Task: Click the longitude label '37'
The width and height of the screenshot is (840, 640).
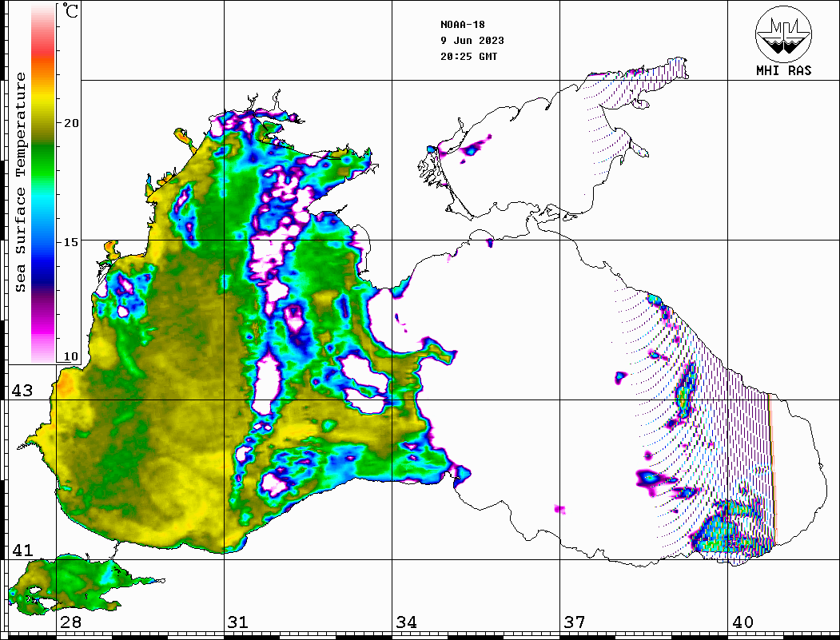Action: pos(575,622)
